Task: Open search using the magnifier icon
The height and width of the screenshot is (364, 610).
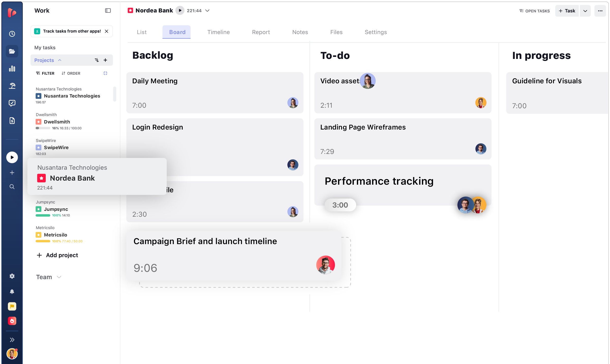Action: tap(12, 187)
